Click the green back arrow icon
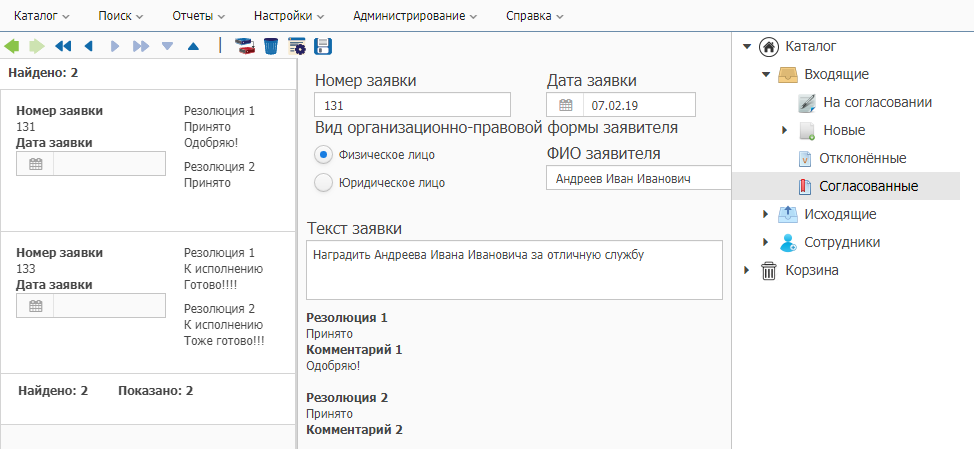The image size is (974, 449). (12, 46)
